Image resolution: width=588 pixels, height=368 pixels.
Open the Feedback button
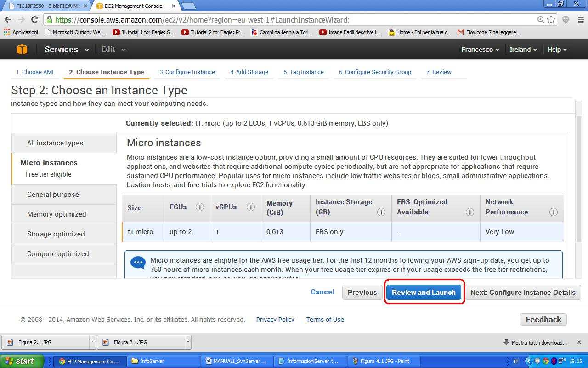click(x=543, y=319)
